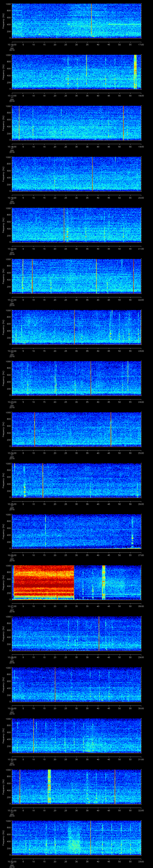Click the "10:21:00" time label
Viewport: 153px width, 868px height.
point(12,300)
